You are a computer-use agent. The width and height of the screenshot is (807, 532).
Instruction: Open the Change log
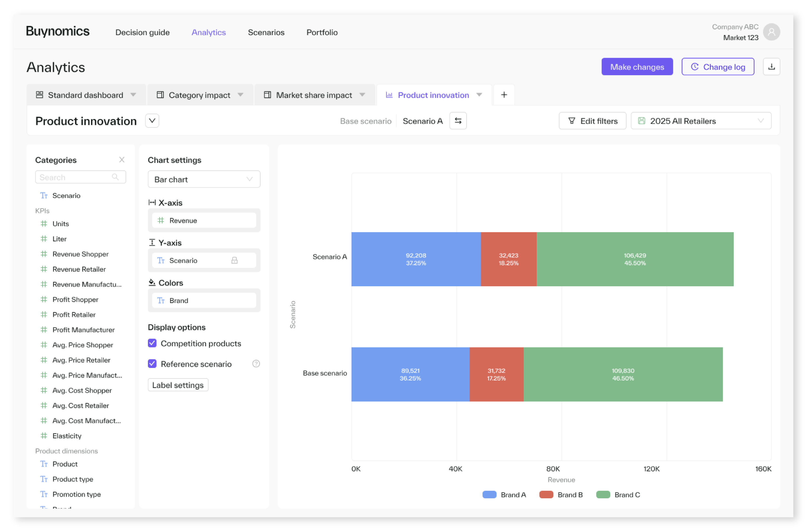pyautogui.click(x=718, y=66)
